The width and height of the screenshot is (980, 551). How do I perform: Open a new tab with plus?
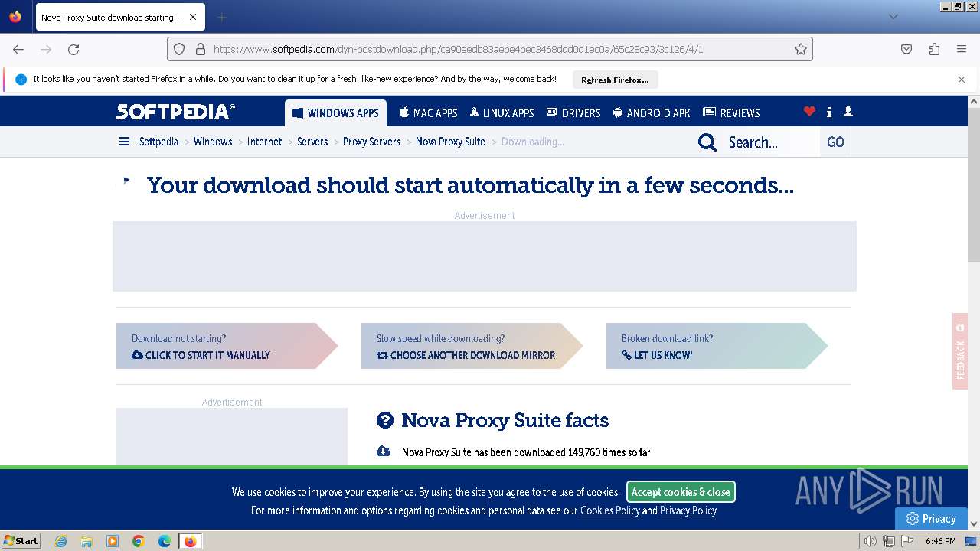(221, 17)
